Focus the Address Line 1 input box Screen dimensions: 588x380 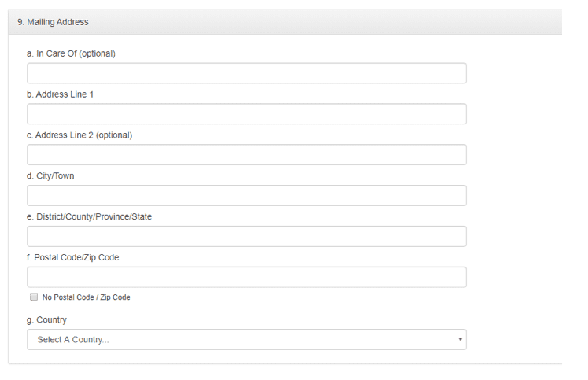pyautogui.click(x=246, y=114)
